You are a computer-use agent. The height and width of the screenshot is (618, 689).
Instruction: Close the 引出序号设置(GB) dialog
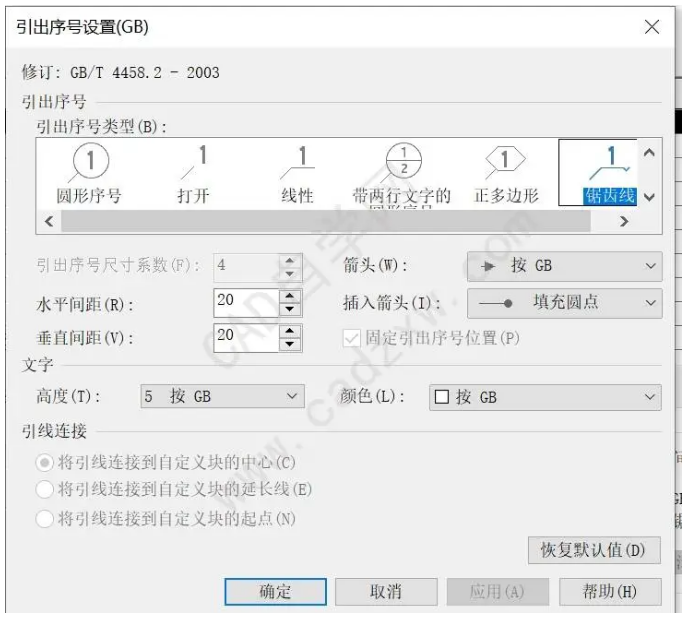point(652,27)
